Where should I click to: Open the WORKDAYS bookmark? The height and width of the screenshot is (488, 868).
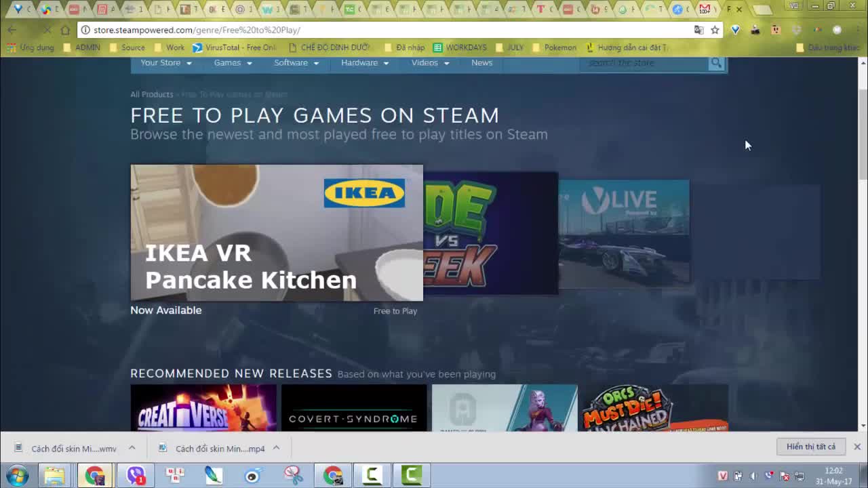click(460, 47)
